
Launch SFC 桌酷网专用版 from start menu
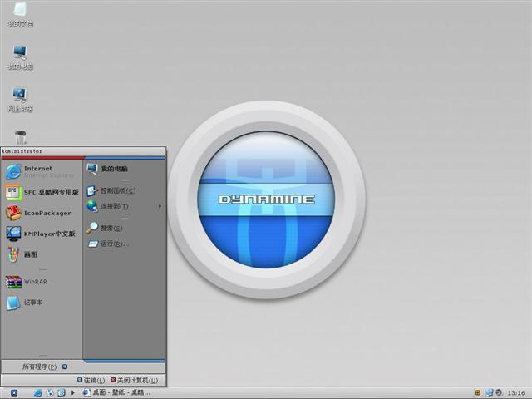(x=41, y=192)
